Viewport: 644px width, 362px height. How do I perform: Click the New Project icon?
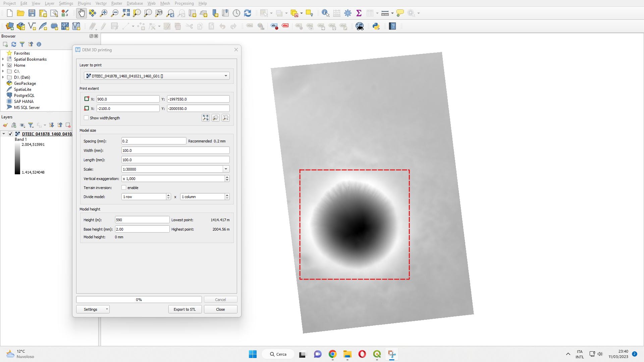coord(10,13)
